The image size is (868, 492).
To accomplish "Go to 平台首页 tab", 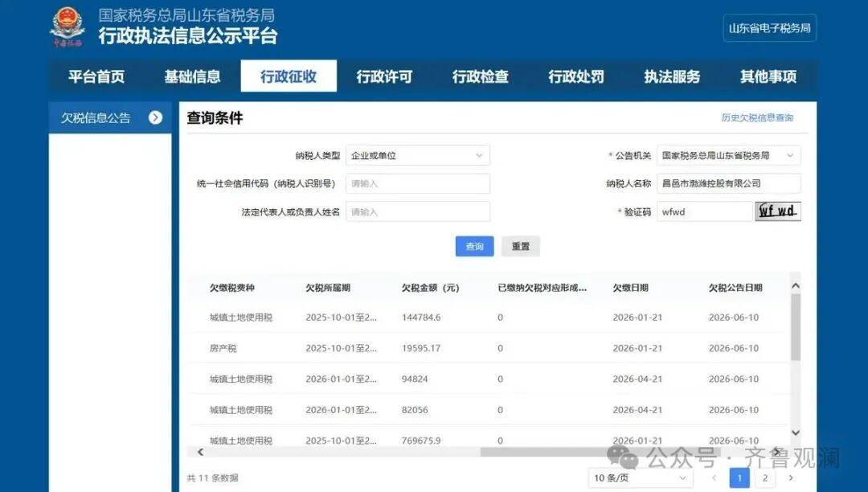I will 96,76.
